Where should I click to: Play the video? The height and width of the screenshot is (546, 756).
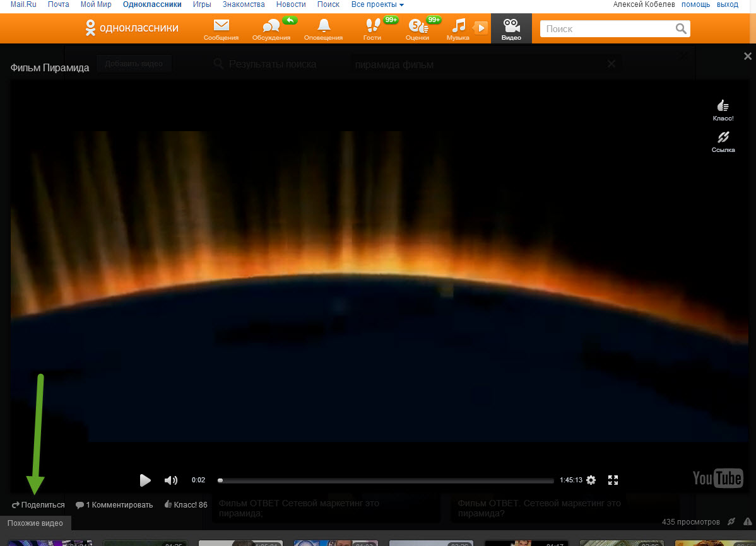(145, 480)
